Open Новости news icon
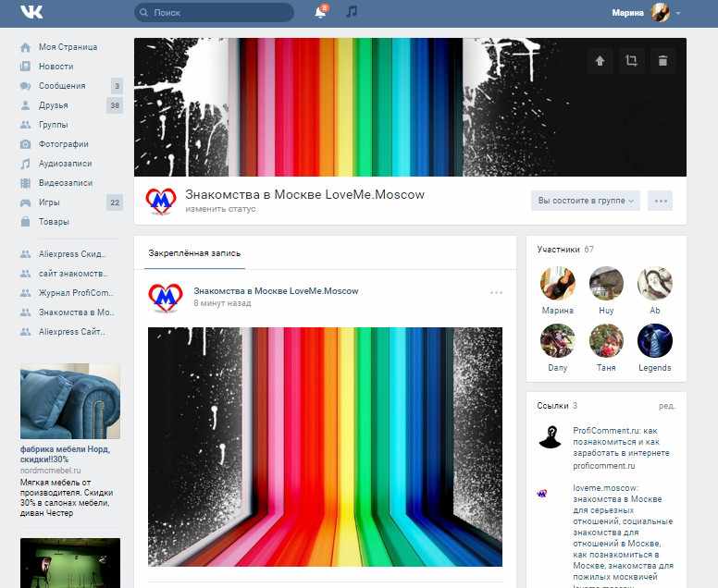Image resolution: width=718 pixels, height=588 pixels. (26, 67)
